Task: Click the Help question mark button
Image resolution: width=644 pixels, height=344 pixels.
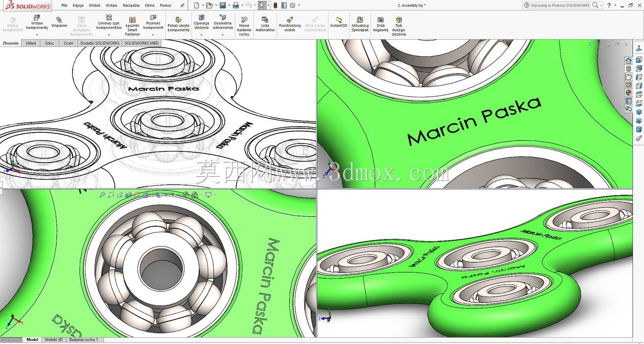Action: 609,5
